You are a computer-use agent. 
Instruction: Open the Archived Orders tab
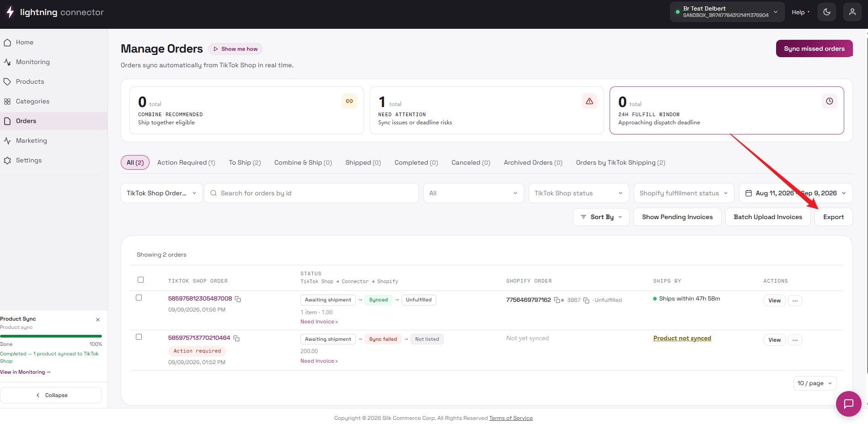pyautogui.click(x=533, y=162)
